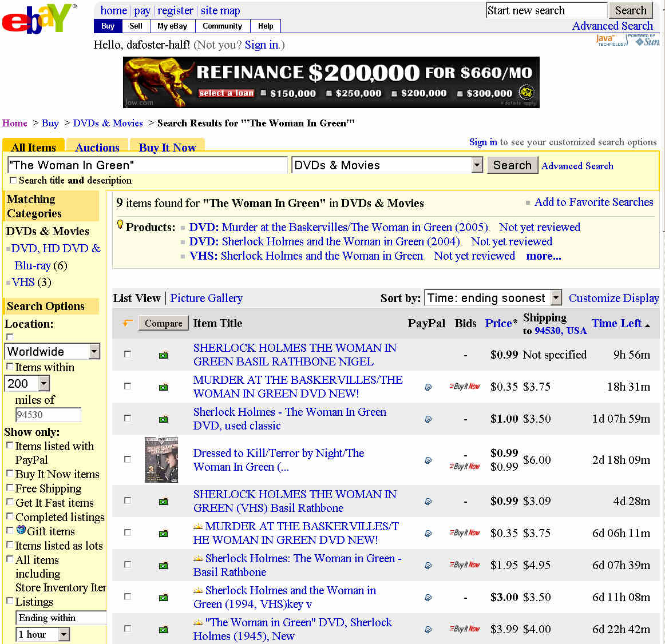
Task: Switch to the Buy It Now tab
Action: click(168, 146)
